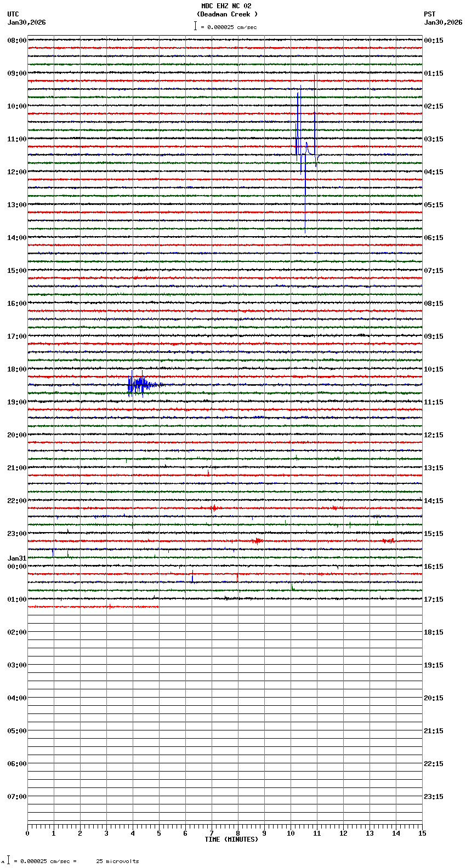This screenshot has height=868, width=466.
Task: Click the 02:00 UTC row label
Action: click(x=17, y=632)
